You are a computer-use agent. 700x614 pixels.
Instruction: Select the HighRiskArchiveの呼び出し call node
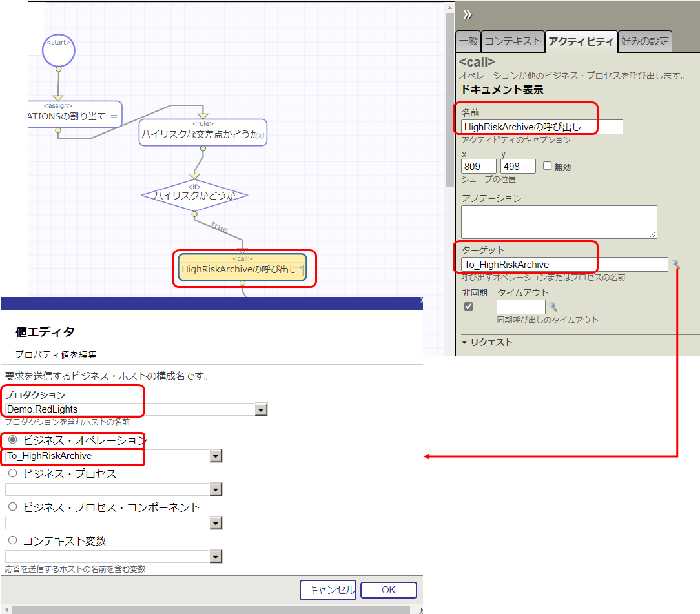point(242,269)
